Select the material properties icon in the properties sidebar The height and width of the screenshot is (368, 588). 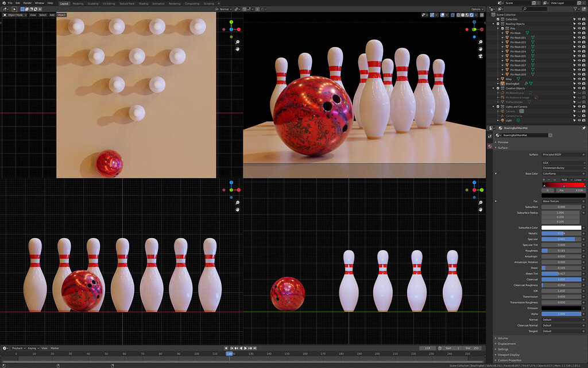(x=489, y=146)
